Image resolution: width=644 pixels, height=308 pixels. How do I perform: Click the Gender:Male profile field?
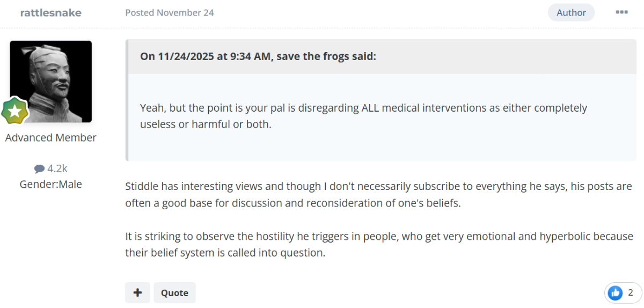(x=51, y=184)
